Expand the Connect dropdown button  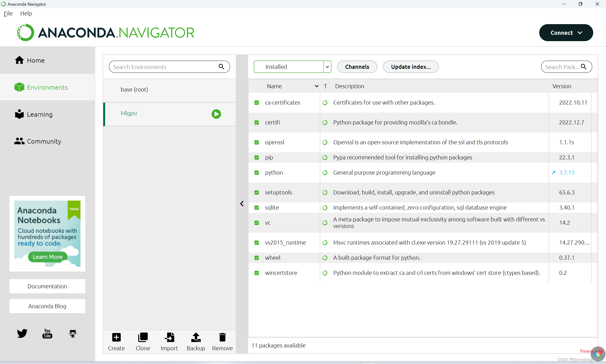pos(566,33)
